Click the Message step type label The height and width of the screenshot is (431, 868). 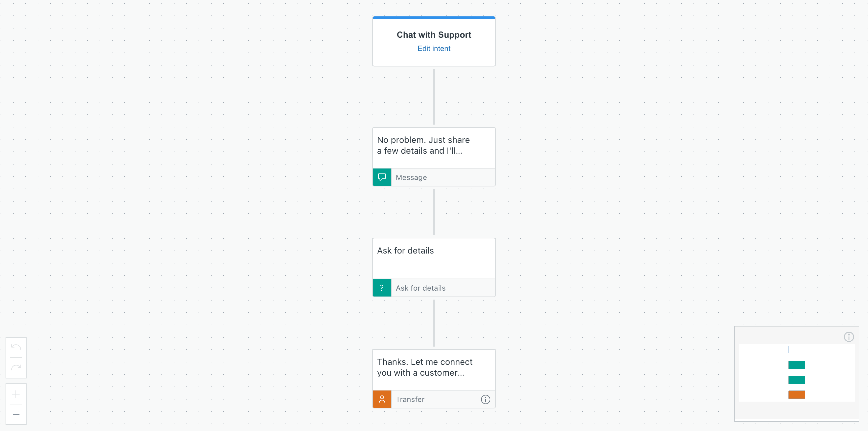[x=411, y=177]
